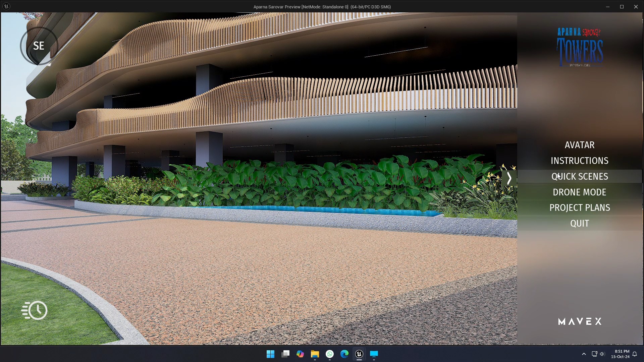Open Windows Start menu

point(270,354)
